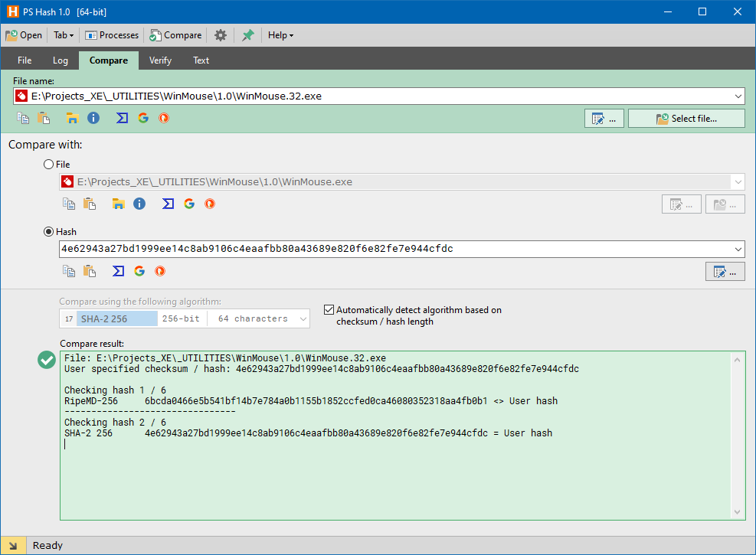The width and height of the screenshot is (756, 555).
Task: Click the Select file... button
Action: (686, 119)
